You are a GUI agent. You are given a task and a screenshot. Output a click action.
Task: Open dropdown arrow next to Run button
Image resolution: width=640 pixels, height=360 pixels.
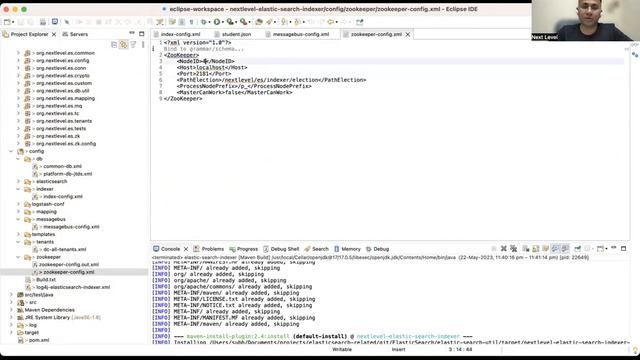coord(223,22)
